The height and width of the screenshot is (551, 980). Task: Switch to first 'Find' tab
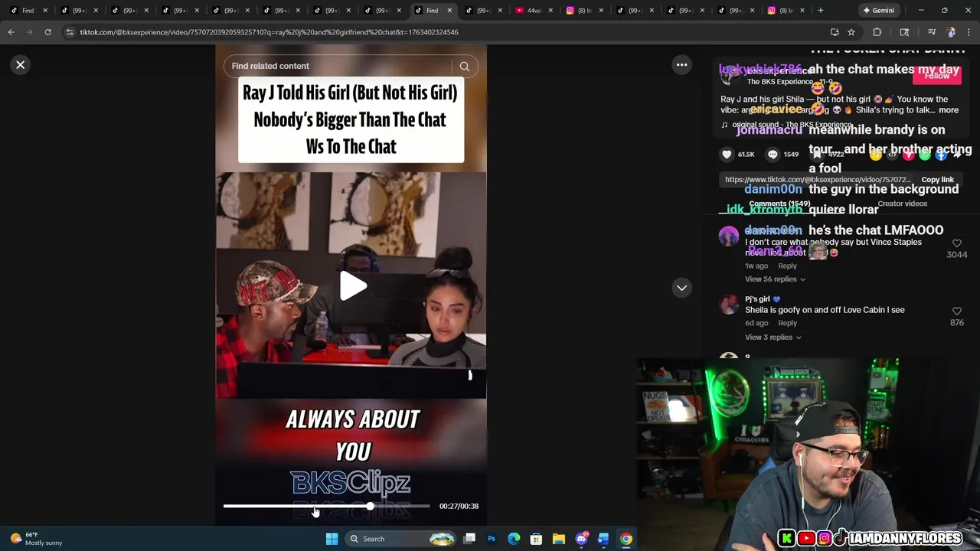point(28,11)
